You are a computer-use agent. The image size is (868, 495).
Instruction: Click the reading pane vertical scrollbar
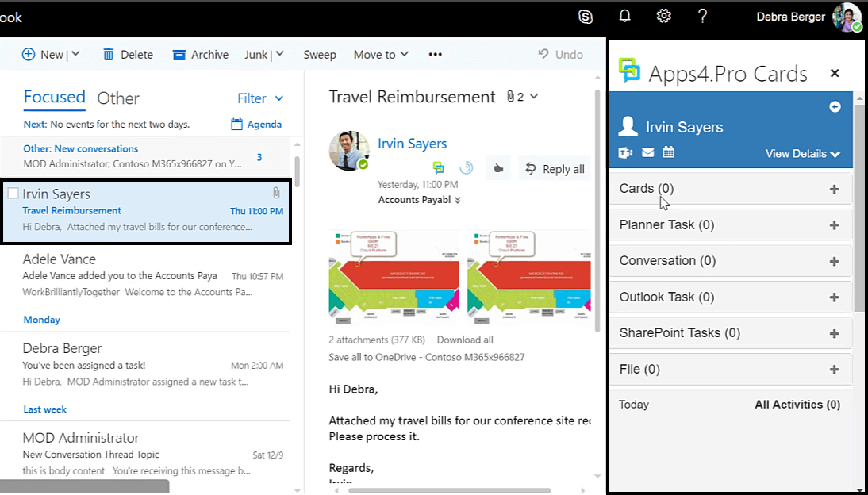[x=597, y=210]
